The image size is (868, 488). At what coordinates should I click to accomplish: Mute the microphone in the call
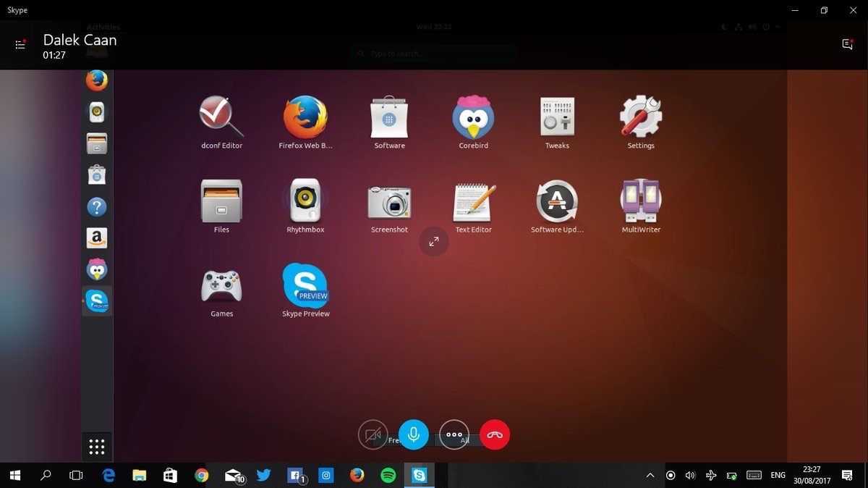click(x=414, y=435)
